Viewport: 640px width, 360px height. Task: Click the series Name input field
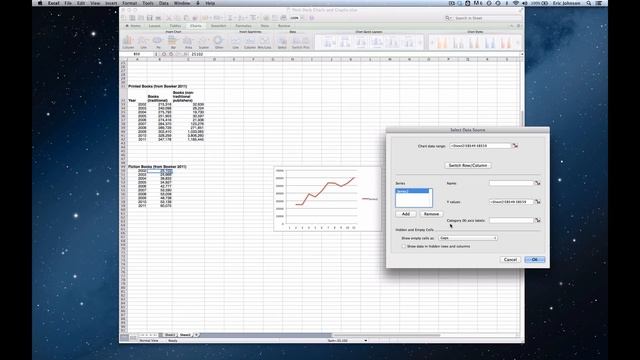tap(511, 183)
